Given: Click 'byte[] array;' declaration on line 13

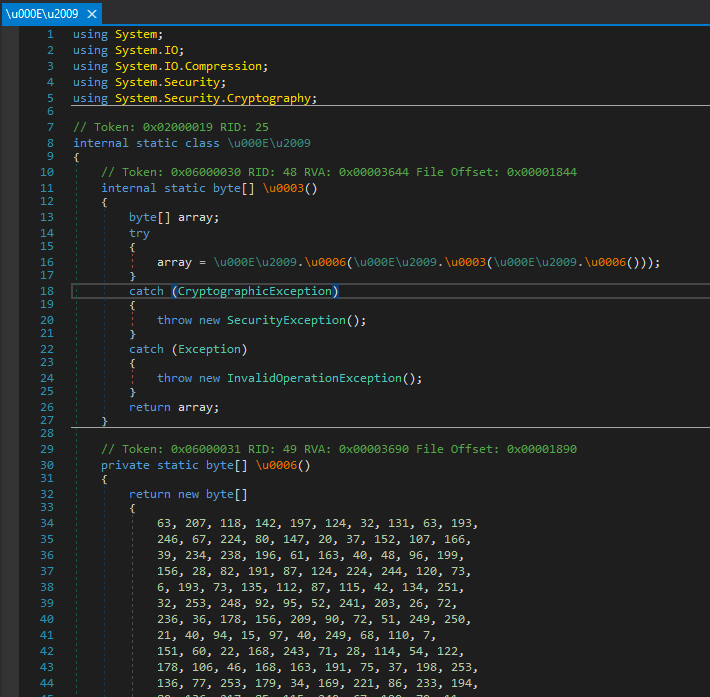Looking at the screenshot, I should (174, 217).
